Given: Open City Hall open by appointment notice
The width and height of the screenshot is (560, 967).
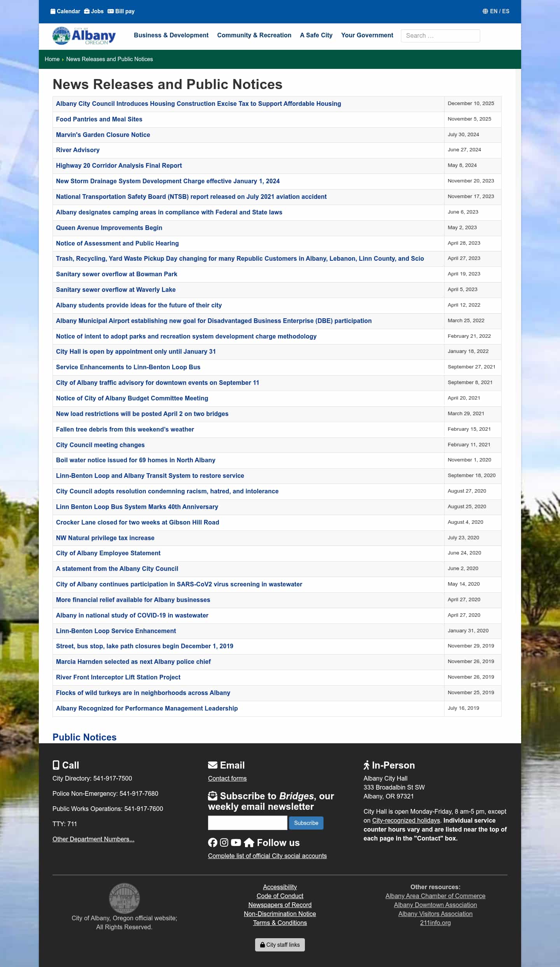Looking at the screenshot, I should (x=136, y=351).
